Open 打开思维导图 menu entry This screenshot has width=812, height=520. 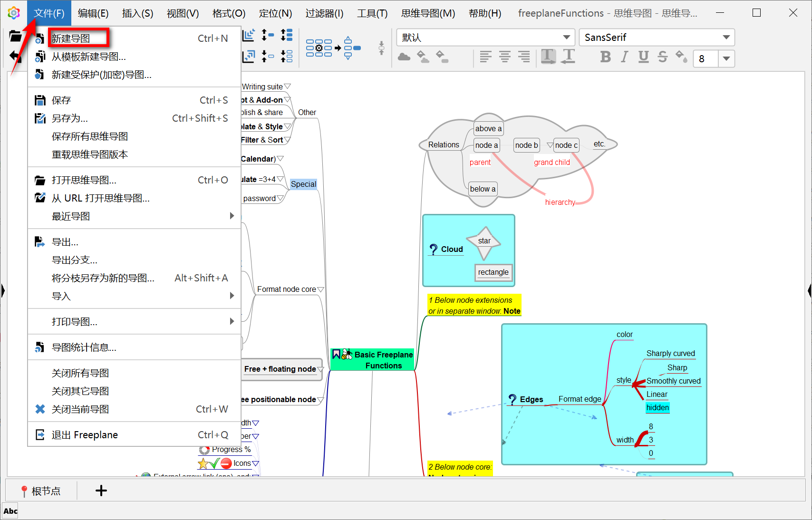135,180
